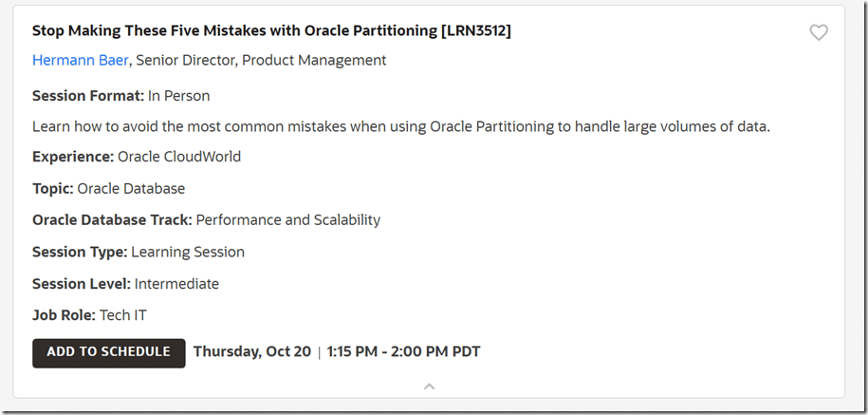868x415 pixels.
Task: Click the Session Format label
Action: 87,96
